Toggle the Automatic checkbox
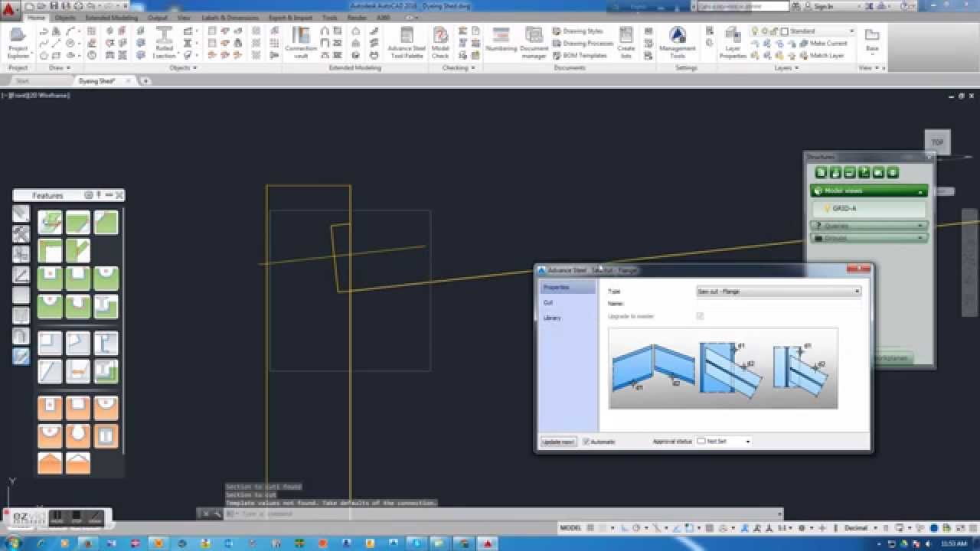 (586, 442)
